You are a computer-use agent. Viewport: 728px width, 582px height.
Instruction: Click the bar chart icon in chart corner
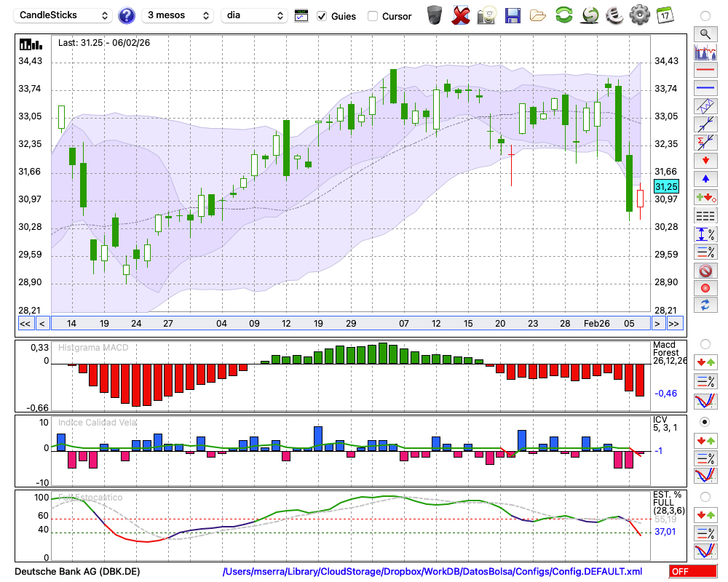point(31,44)
